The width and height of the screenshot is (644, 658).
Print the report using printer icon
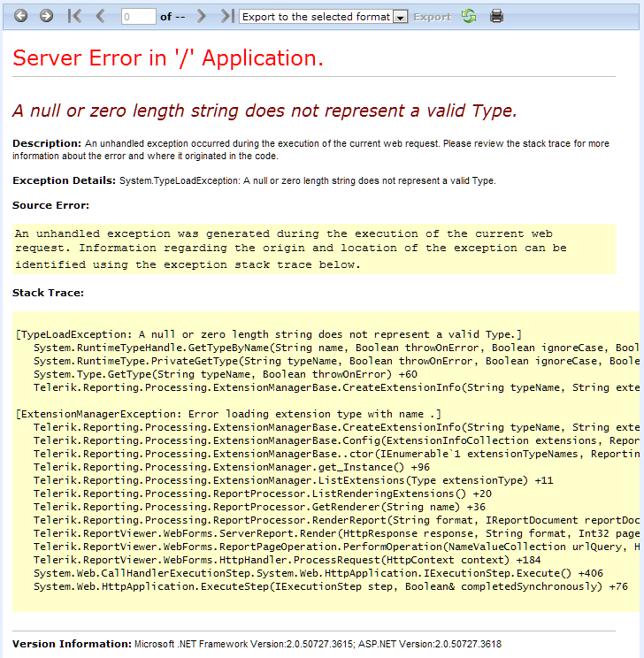496,16
